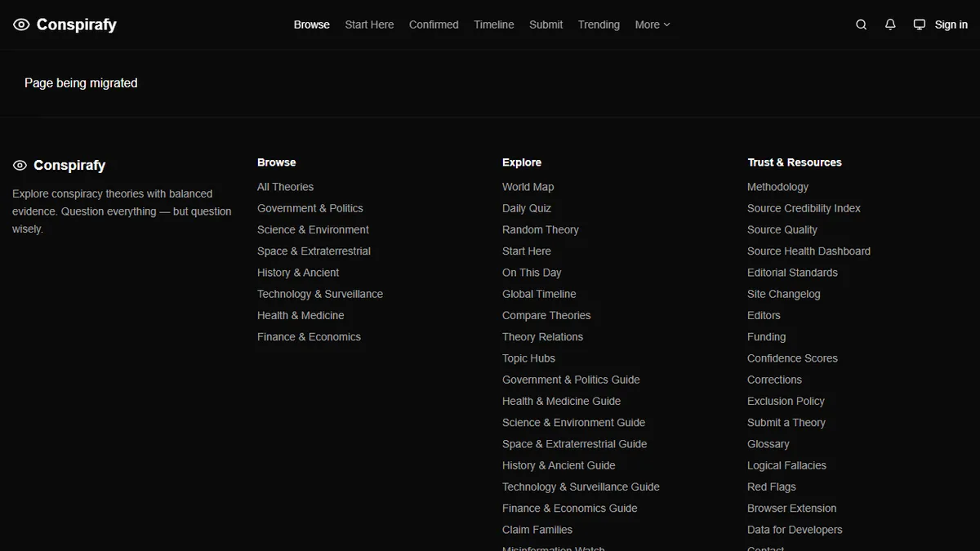Open Trending in the top navigation

pyautogui.click(x=599, y=24)
